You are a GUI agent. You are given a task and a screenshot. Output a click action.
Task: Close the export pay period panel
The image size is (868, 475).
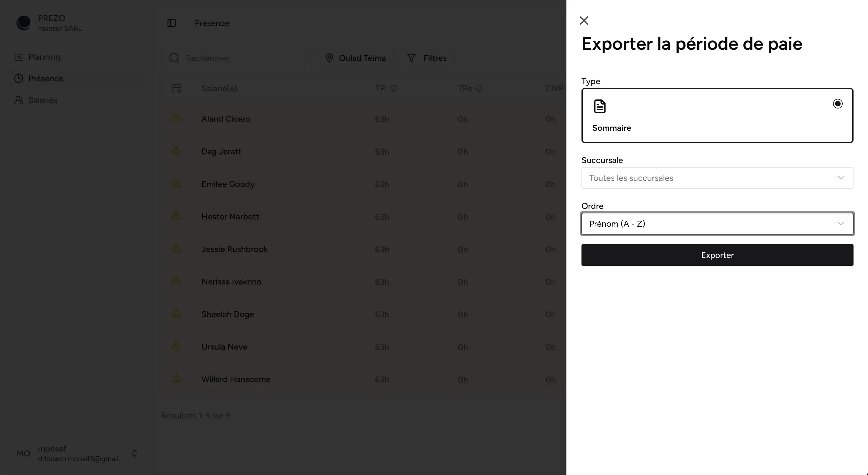[x=584, y=20]
